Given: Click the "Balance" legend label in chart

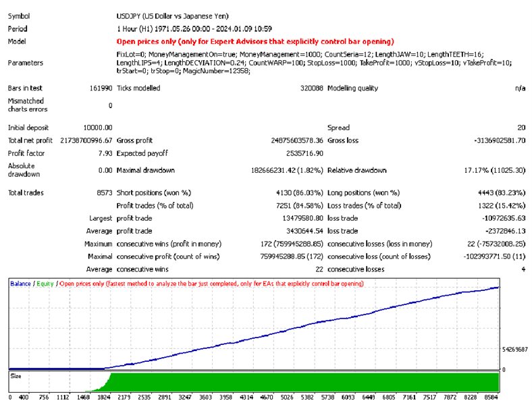Looking at the screenshot, I should [x=20, y=283].
